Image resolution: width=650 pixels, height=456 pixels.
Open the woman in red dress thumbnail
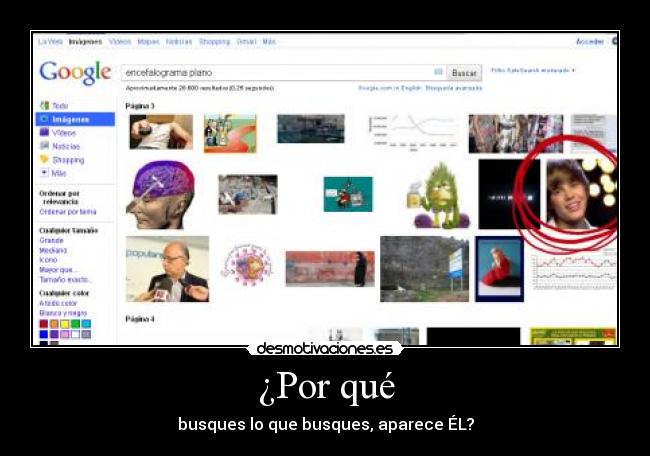(x=500, y=269)
